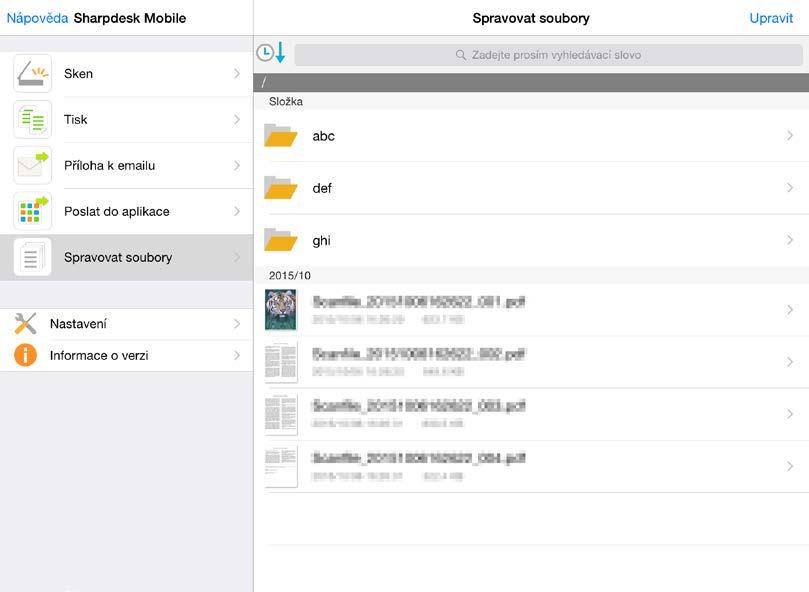Click the def folder name

click(322, 188)
